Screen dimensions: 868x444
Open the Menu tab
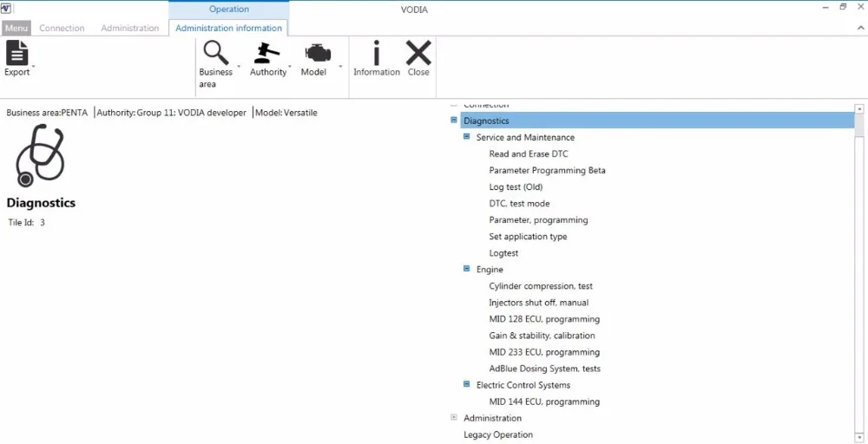pyautogui.click(x=16, y=29)
